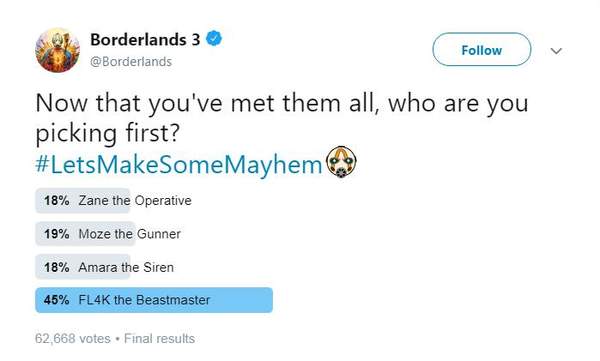The image size is (600, 361).
Task: Click the Borderlands 3 profile avatar
Action: (x=58, y=50)
